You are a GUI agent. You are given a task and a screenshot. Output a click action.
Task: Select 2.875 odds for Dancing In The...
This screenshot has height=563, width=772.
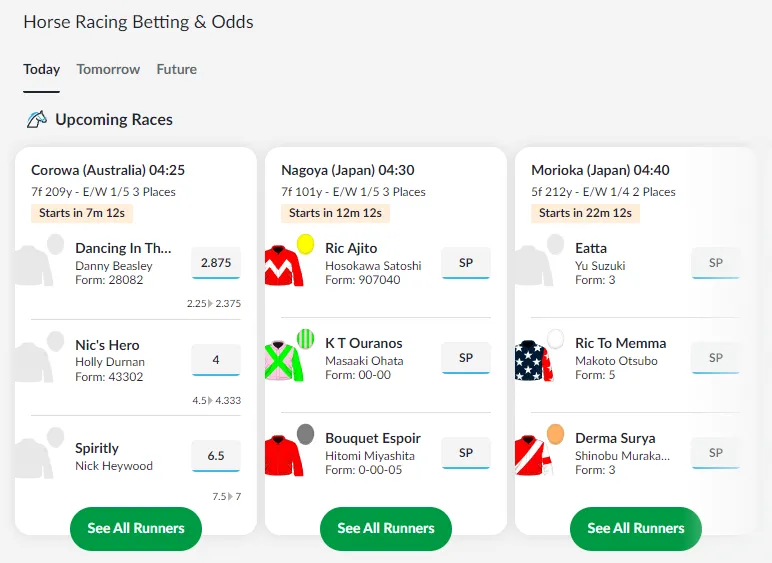pyautogui.click(x=216, y=263)
